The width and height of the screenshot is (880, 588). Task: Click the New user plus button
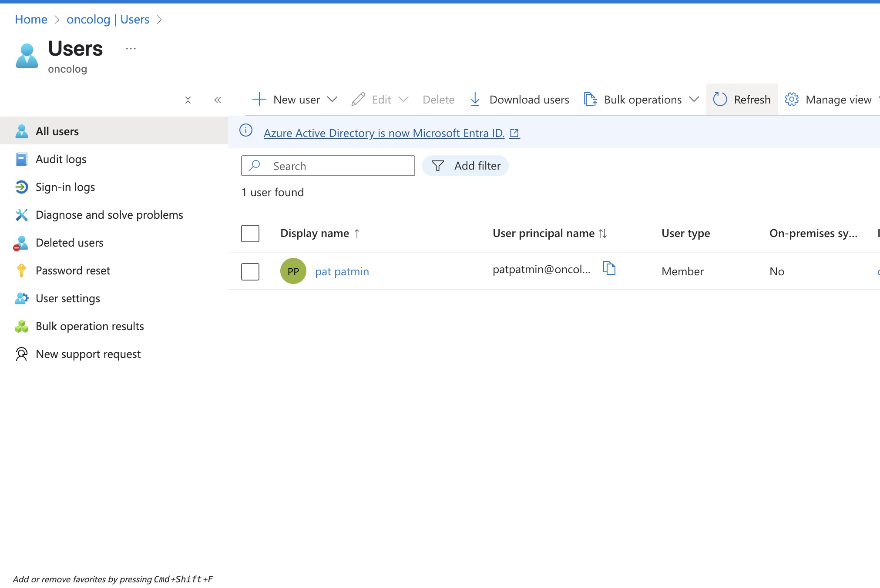point(286,100)
